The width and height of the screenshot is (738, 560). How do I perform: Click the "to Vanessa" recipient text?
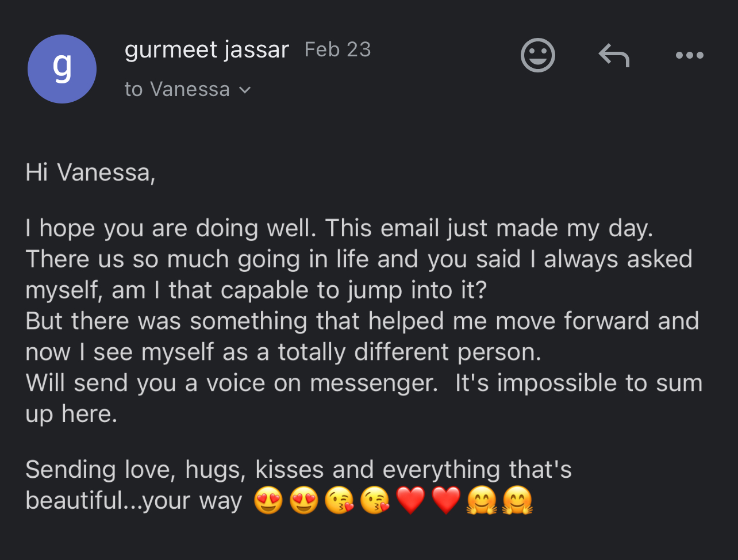pyautogui.click(x=177, y=89)
